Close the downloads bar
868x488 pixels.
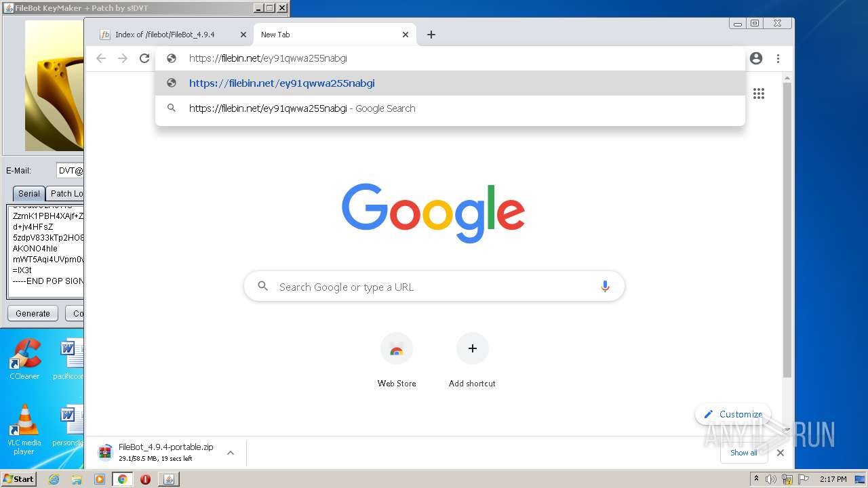pyautogui.click(x=781, y=453)
